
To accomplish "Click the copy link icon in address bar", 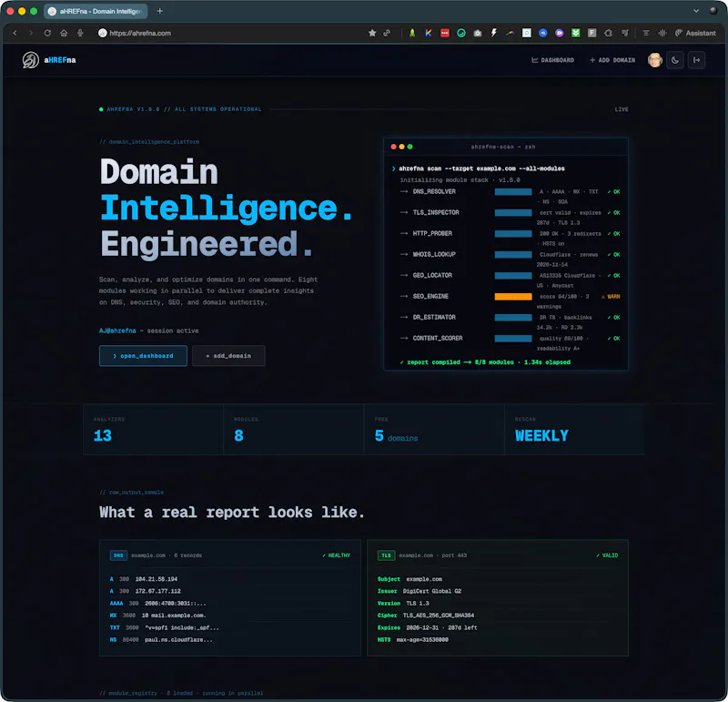I will point(386,33).
